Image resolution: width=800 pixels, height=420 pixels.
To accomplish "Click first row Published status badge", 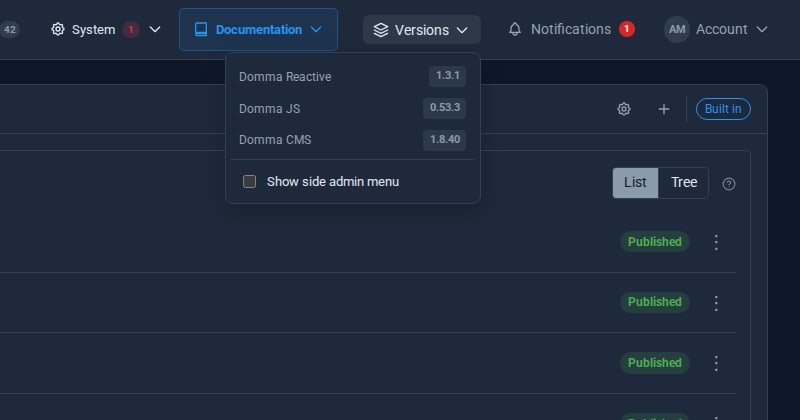I will click(655, 242).
